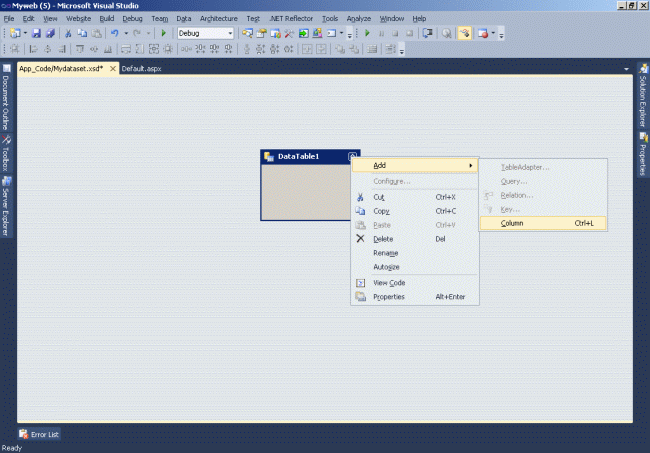The height and width of the screenshot is (453, 650).
Task: Click the Undo arrow icon
Action: click(x=115, y=33)
